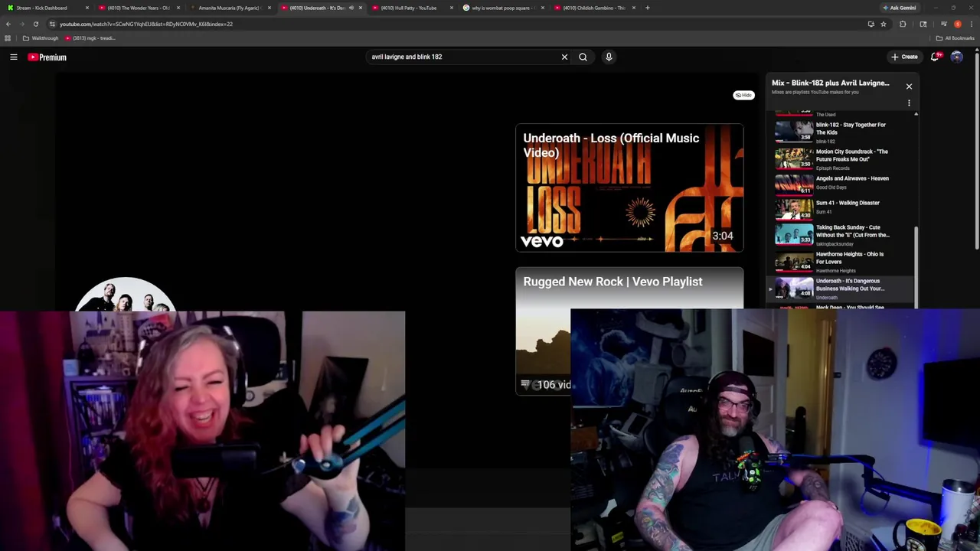Open the browser extensions puzzle icon

903,24
